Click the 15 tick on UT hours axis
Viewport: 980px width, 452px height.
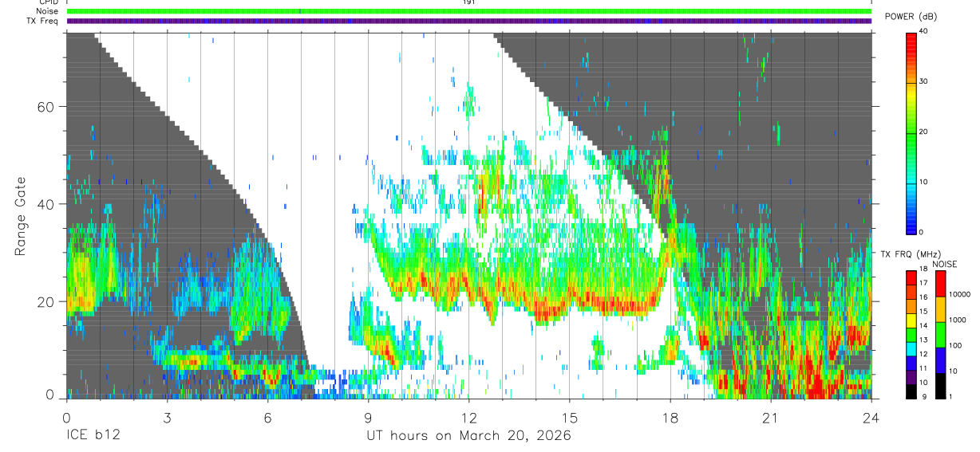[569, 417]
